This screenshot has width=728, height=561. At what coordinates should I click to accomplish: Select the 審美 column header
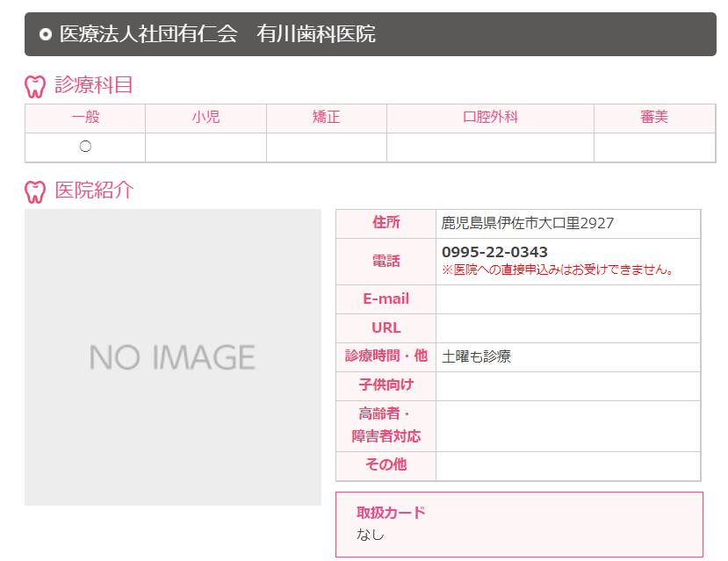(x=654, y=118)
